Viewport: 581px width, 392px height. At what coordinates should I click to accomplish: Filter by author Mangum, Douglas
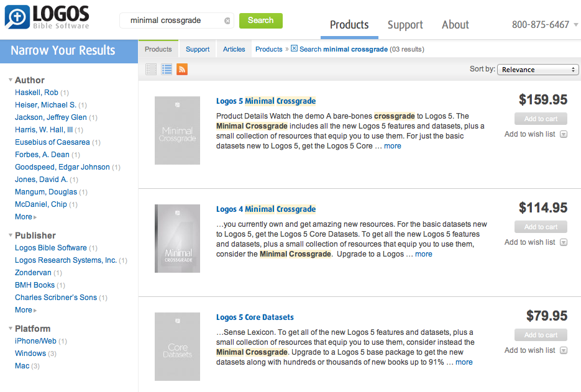(x=46, y=192)
